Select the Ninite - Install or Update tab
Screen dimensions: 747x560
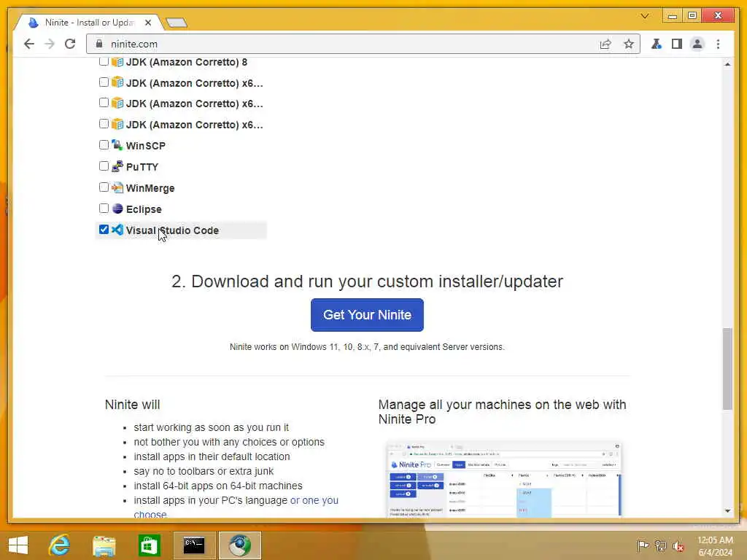point(90,23)
